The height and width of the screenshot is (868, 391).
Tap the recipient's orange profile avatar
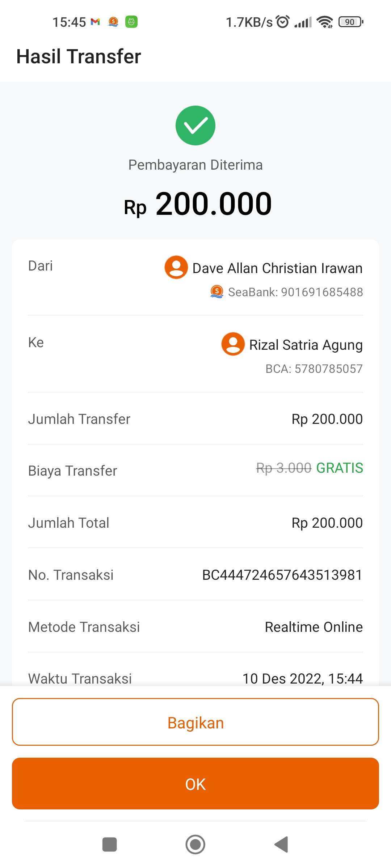(233, 344)
